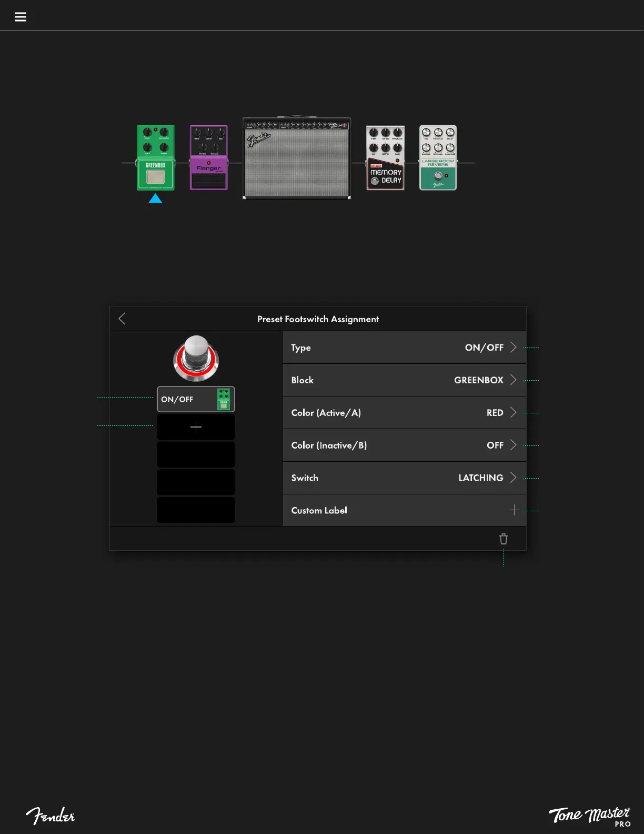Click the chevron in Color (Active/A) row
The height and width of the screenshot is (834, 644).
point(514,413)
